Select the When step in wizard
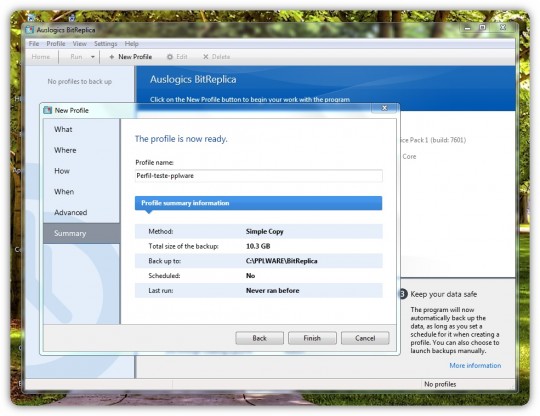The height and width of the screenshot is (416, 540). pos(82,191)
